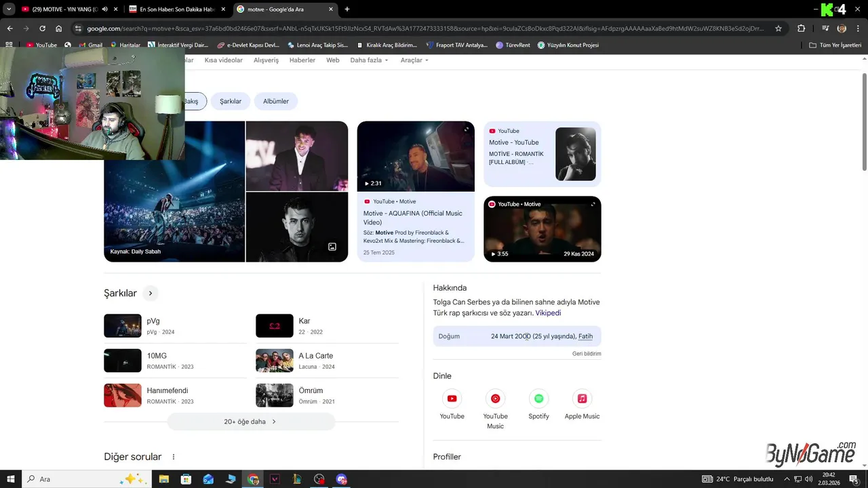Screen dimensions: 868x488
Task: Open YouTube under the Dinle section
Action: coord(452,405)
